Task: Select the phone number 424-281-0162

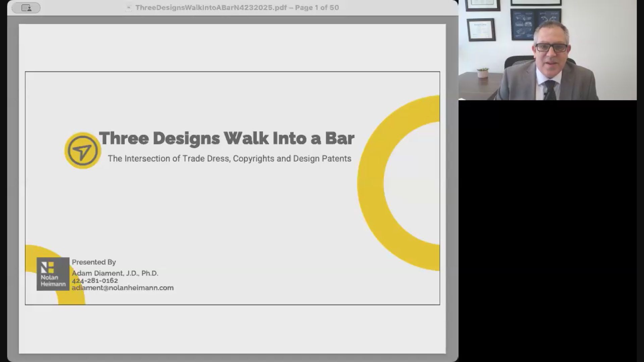Action: (95, 281)
